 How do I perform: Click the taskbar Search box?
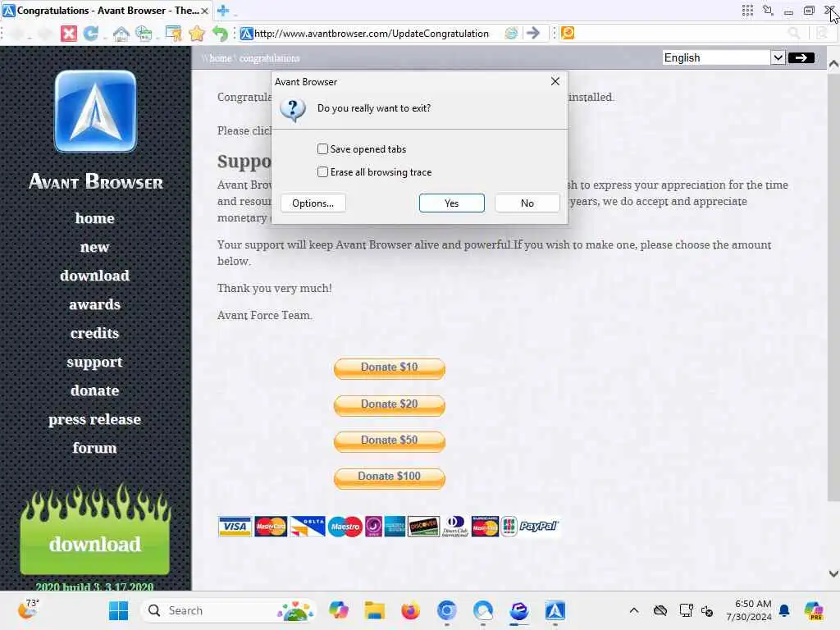228,610
